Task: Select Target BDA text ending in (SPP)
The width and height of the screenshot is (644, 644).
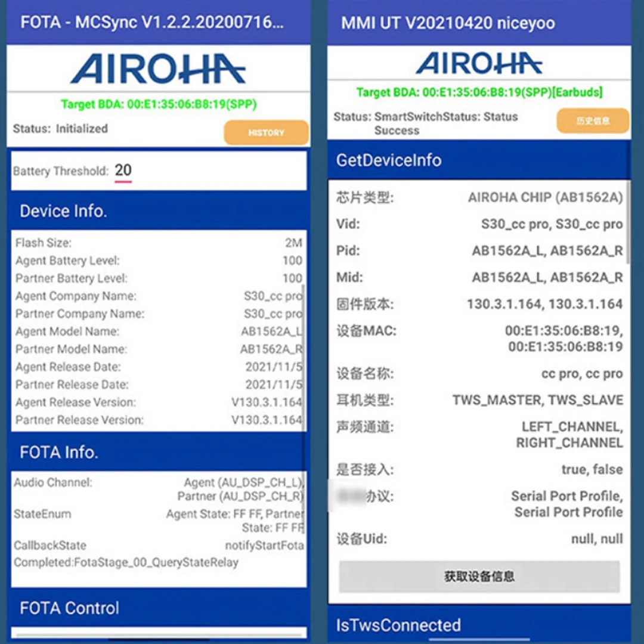Action: coord(159,104)
